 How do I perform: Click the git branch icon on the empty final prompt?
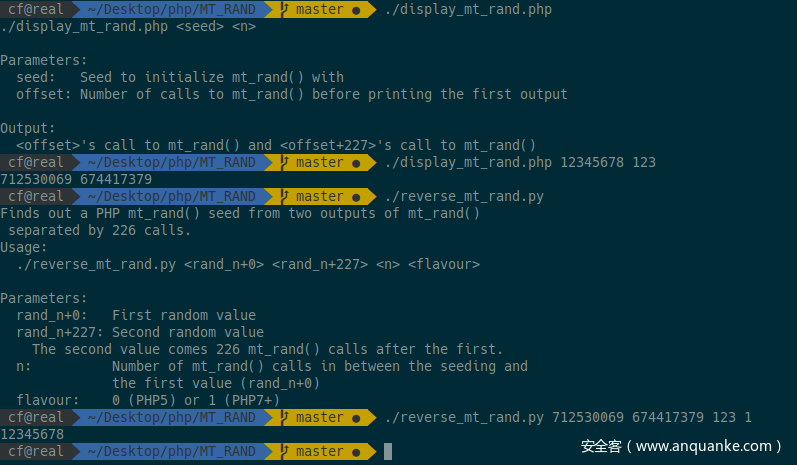click(285, 451)
